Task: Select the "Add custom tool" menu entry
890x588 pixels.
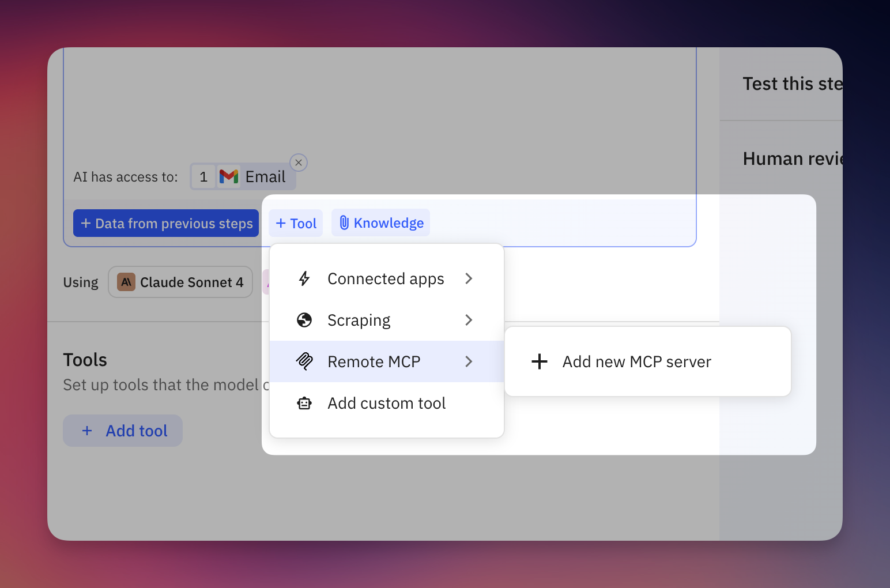Action: (x=386, y=404)
